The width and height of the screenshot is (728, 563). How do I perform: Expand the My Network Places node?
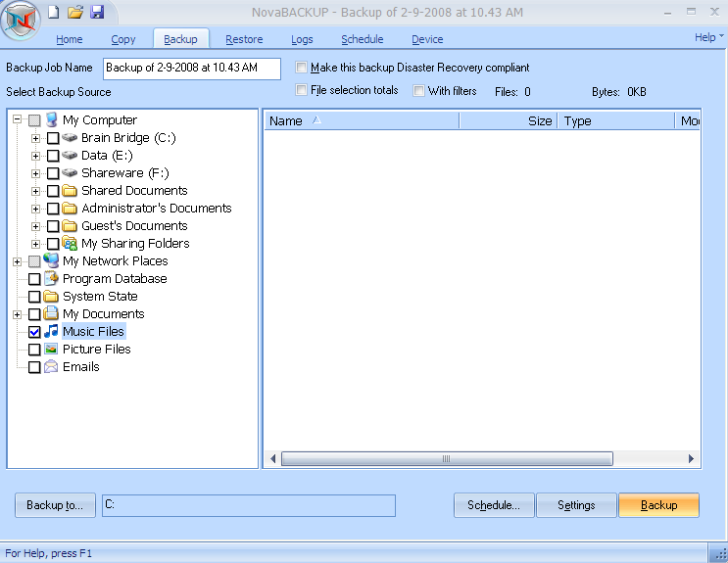18,261
